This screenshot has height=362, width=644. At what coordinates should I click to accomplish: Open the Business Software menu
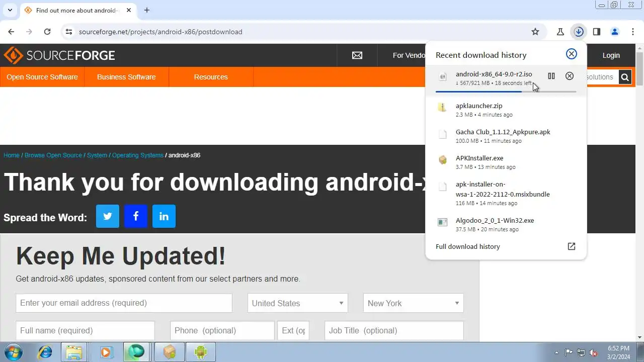(x=126, y=77)
